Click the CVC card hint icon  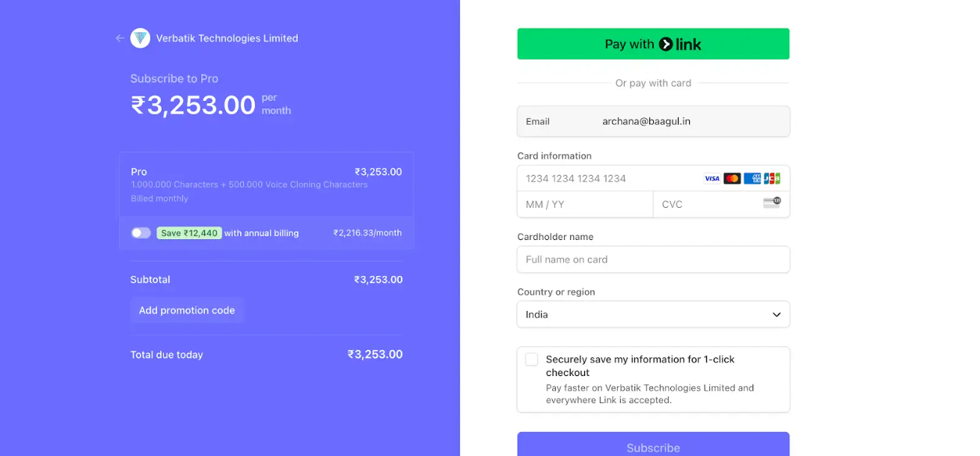(x=772, y=203)
